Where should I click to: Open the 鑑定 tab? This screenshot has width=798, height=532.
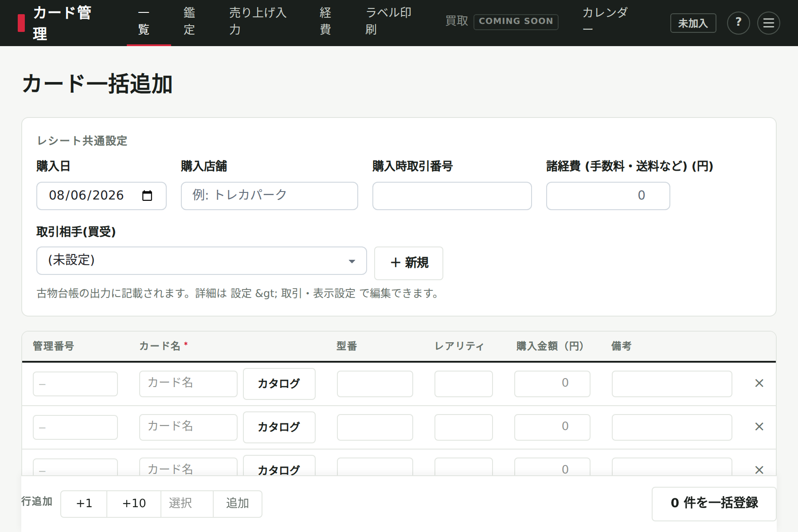pyautogui.click(x=189, y=21)
